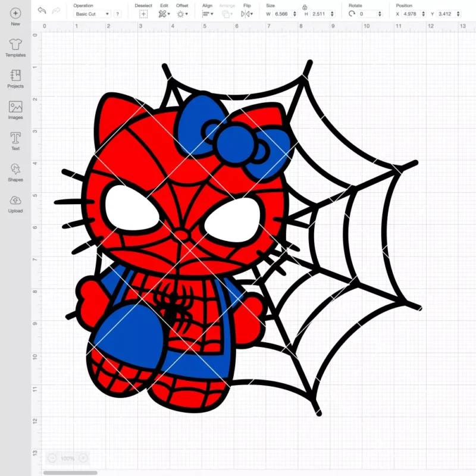Click the Position Y field
This screenshot has height=476, width=476.
(x=446, y=14)
